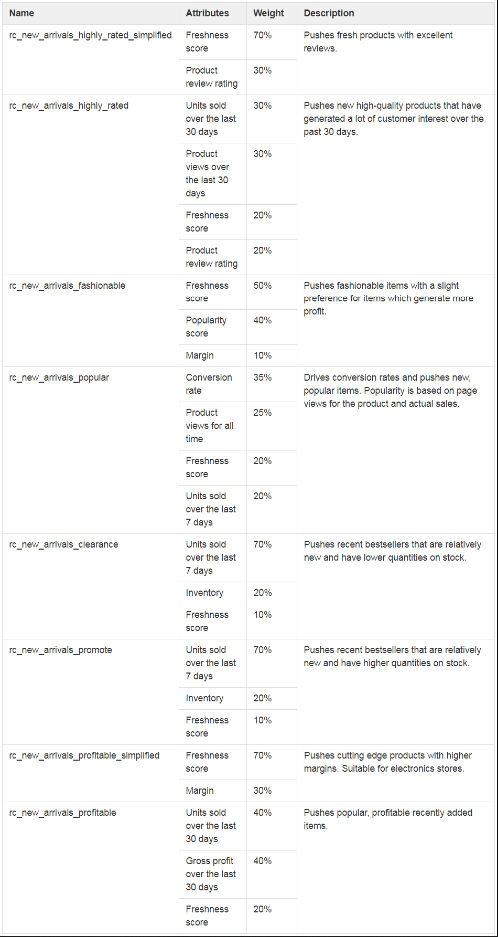Select rc_new_arrivals_profitable_simplified name cell

click(84, 755)
